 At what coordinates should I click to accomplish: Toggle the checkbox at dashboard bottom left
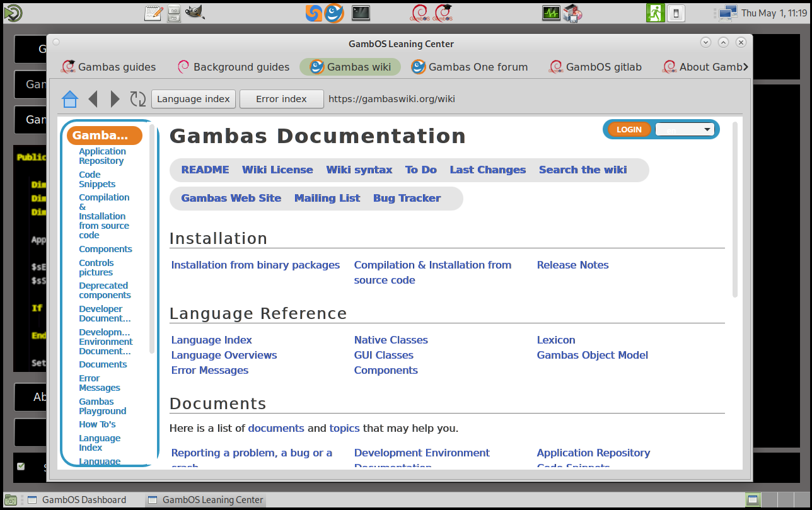coord(21,467)
